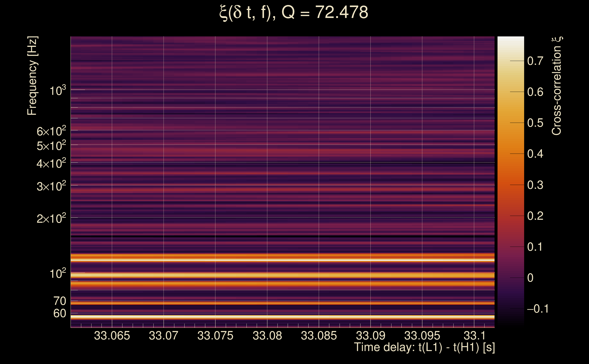Screen dimensions: 589x364
Task: Click the 10³ frequency tick label
Action: click(x=58, y=91)
